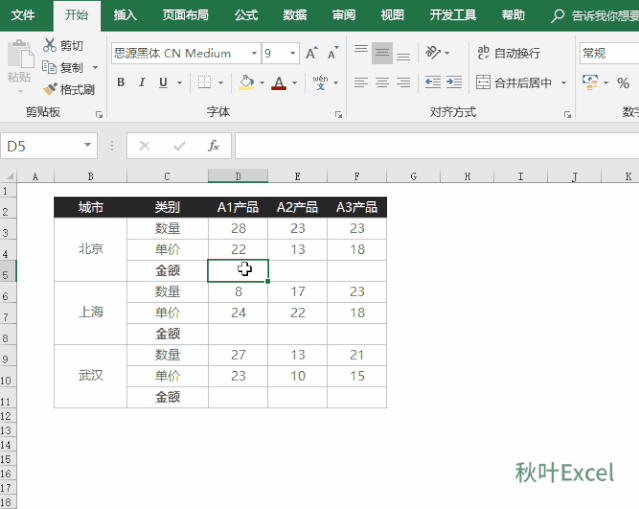Image resolution: width=639 pixels, height=509 pixels.
Task: Open the 对齐方式 dialog launcher
Action: coord(567,115)
